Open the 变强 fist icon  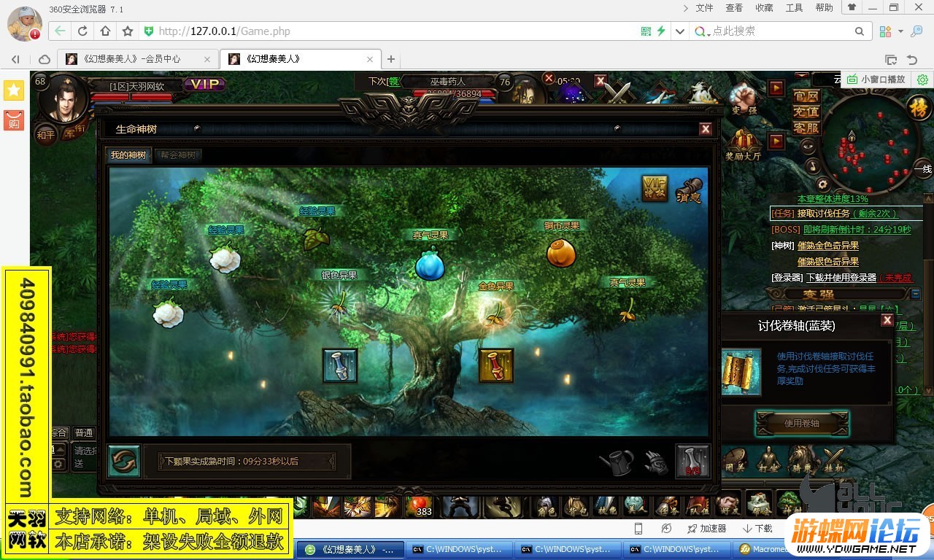click(x=743, y=98)
